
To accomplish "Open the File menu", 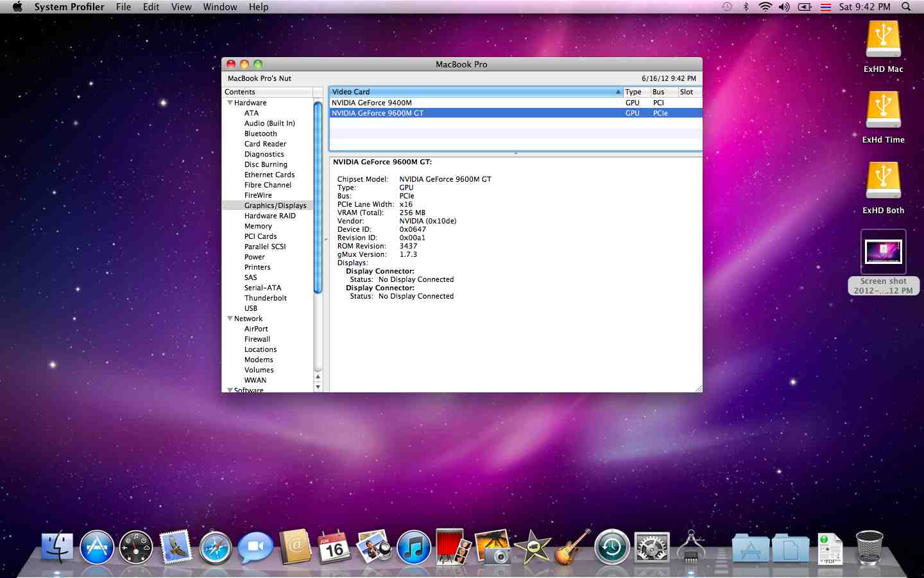I will coord(124,6).
